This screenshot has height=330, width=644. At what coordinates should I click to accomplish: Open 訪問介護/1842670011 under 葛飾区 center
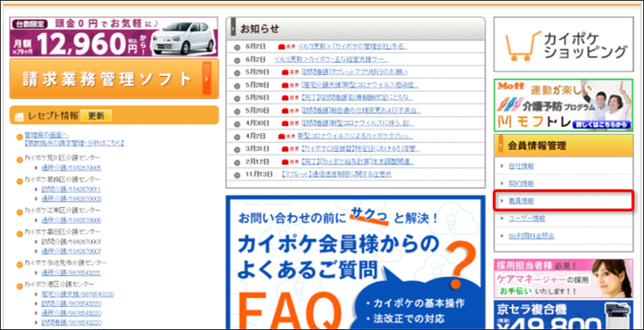[71, 189]
